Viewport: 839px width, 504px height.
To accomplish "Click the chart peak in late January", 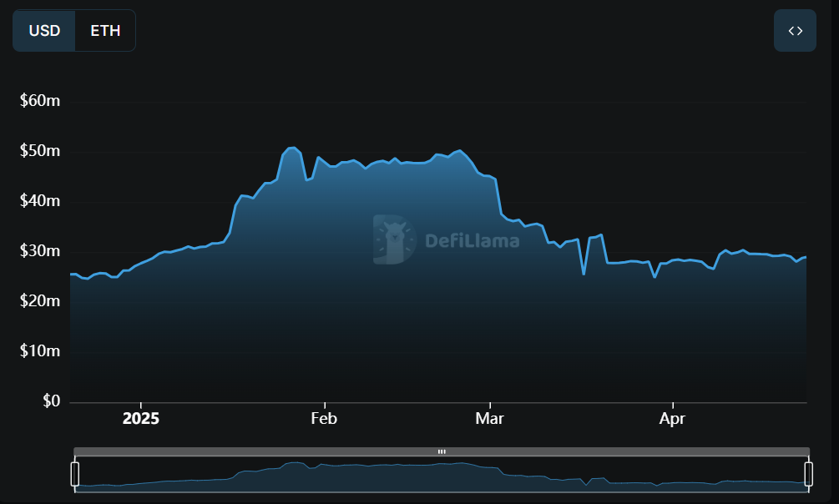I will (x=291, y=148).
